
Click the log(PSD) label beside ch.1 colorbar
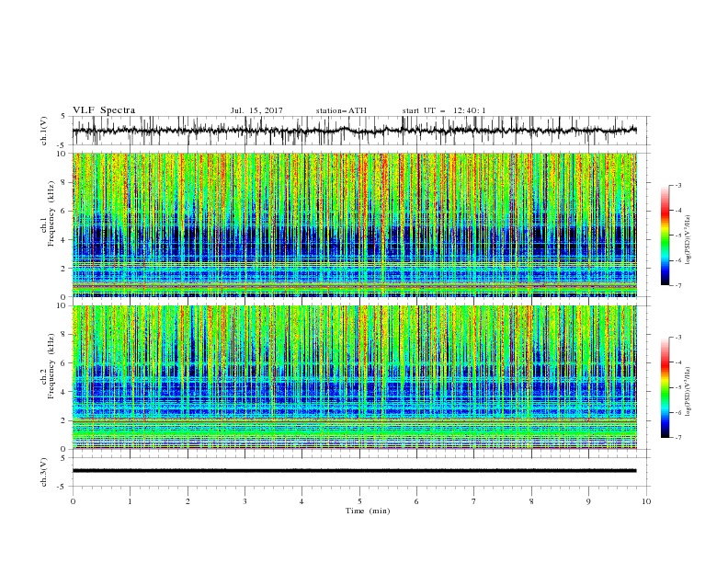tap(688, 240)
